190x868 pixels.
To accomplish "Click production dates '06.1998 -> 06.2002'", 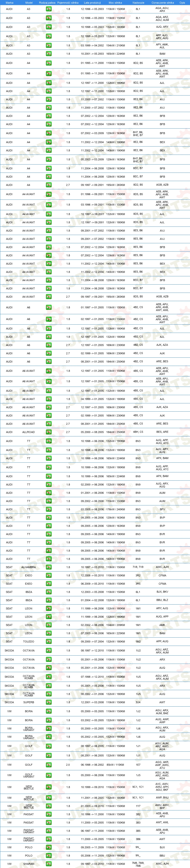I will click(92, 765).
